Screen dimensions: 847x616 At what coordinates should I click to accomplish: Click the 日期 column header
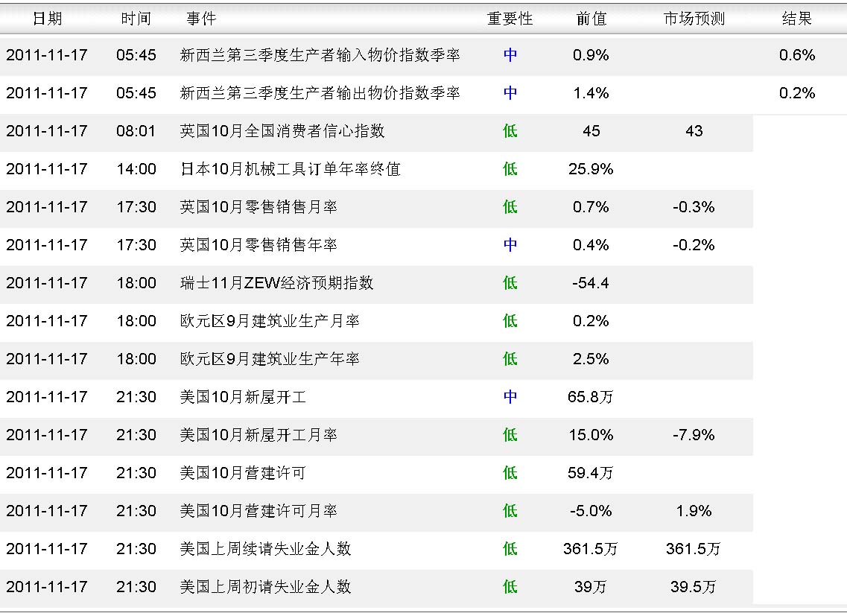point(47,19)
